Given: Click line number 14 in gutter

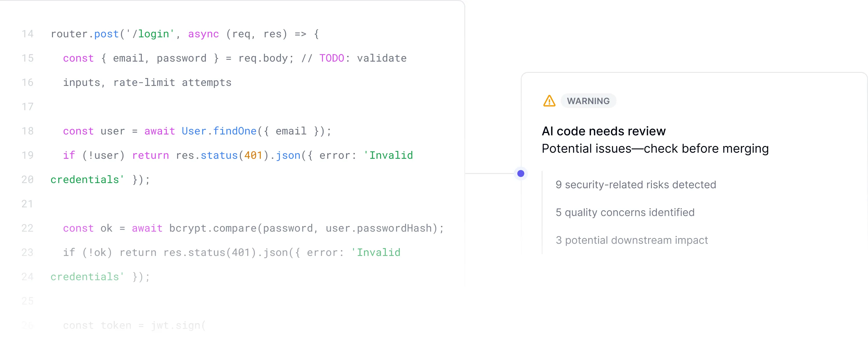Looking at the screenshot, I should 27,34.
